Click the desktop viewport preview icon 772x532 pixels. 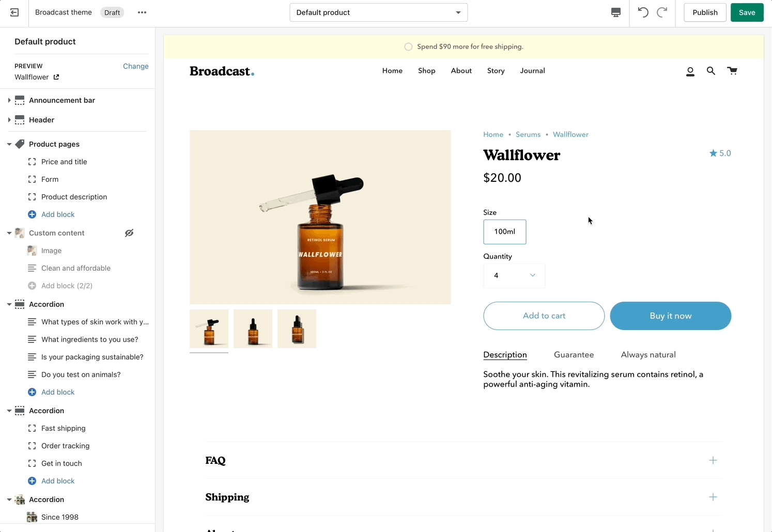coord(615,12)
